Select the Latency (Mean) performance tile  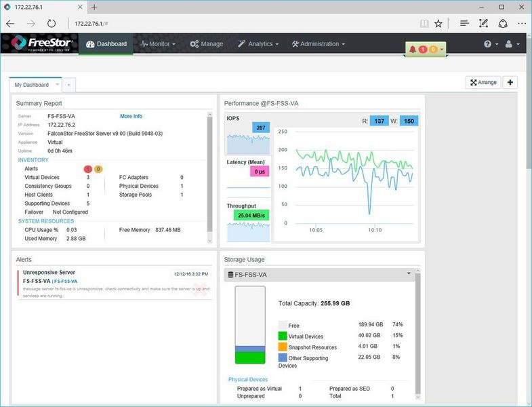(x=247, y=177)
